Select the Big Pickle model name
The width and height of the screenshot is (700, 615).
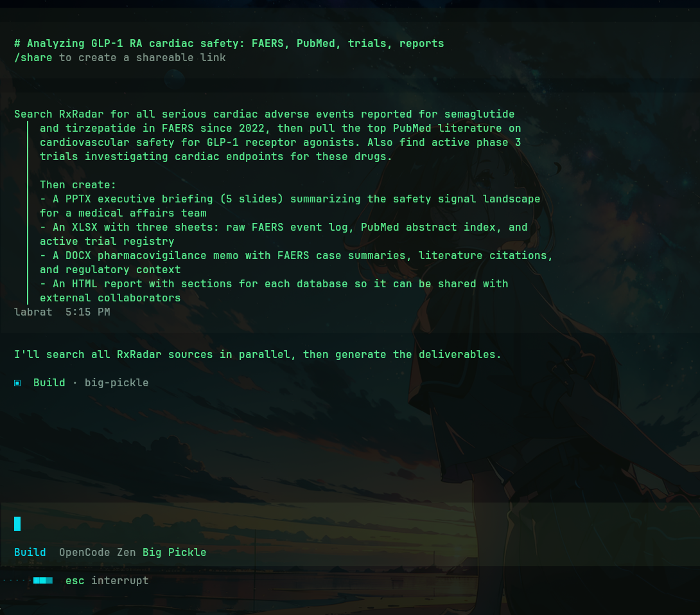[x=174, y=552]
